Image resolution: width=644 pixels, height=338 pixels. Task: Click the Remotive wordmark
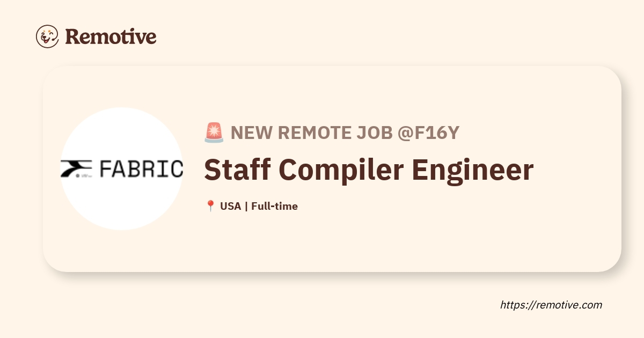pyautogui.click(x=111, y=36)
